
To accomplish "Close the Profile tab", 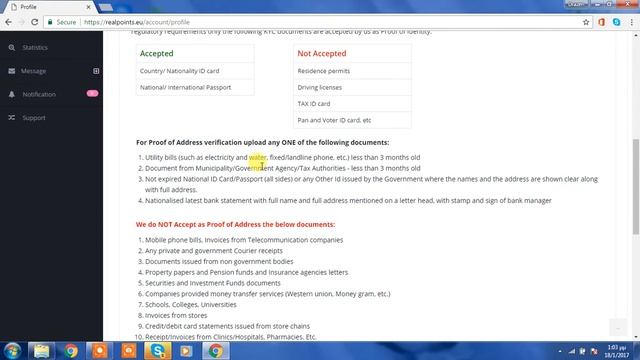I will tap(88, 7).
